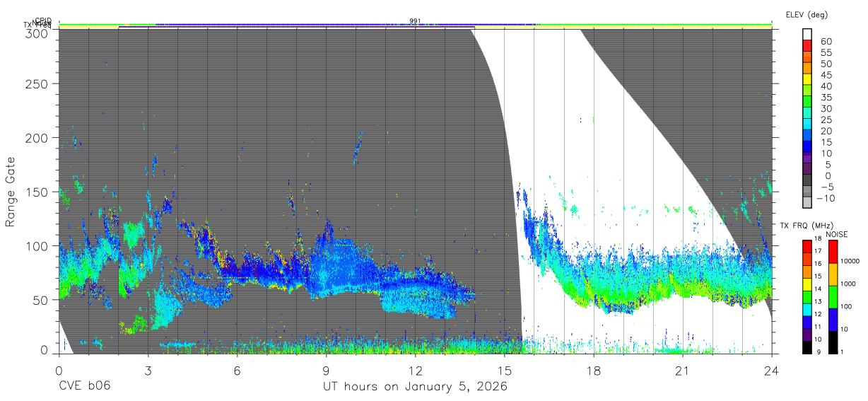Click the '21' hour tick label
Image resolution: width=868 pixels, height=401 pixels.
[683, 370]
